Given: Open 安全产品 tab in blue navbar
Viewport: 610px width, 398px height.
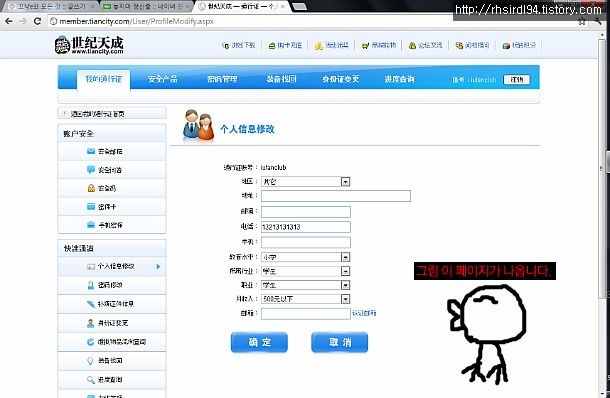Looking at the screenshot, I should click(x=163, y=79).
